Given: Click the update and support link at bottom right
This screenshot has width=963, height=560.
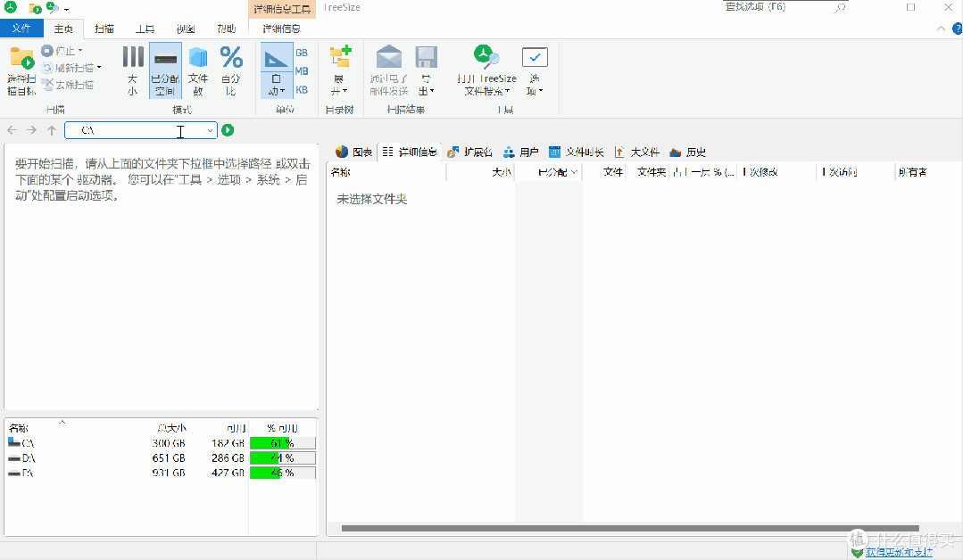Looking at the screenshot, I should click(899, 552).
